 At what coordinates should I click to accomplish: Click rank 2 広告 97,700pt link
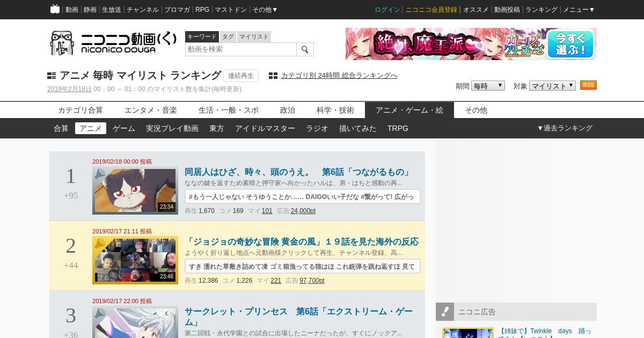point(312,281)
